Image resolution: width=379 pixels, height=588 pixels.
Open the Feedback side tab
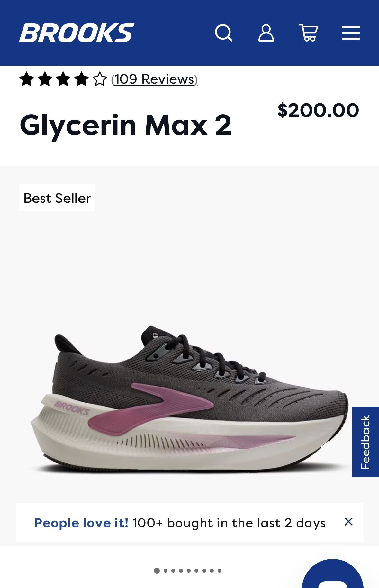(x=365, y=442)
